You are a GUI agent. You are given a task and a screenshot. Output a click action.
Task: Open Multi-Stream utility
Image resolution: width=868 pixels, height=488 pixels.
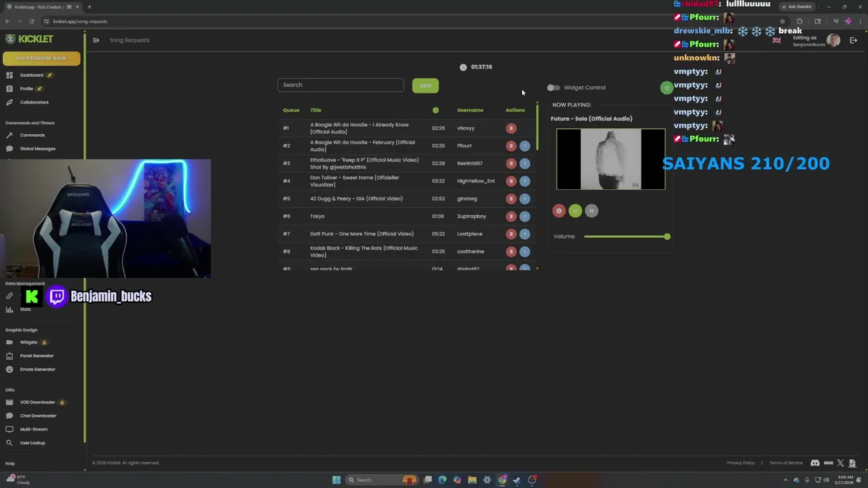click(x=33, y=429)
